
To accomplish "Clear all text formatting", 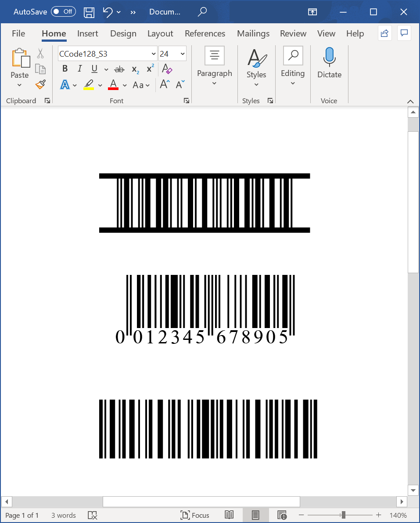I will pos(166,69).
